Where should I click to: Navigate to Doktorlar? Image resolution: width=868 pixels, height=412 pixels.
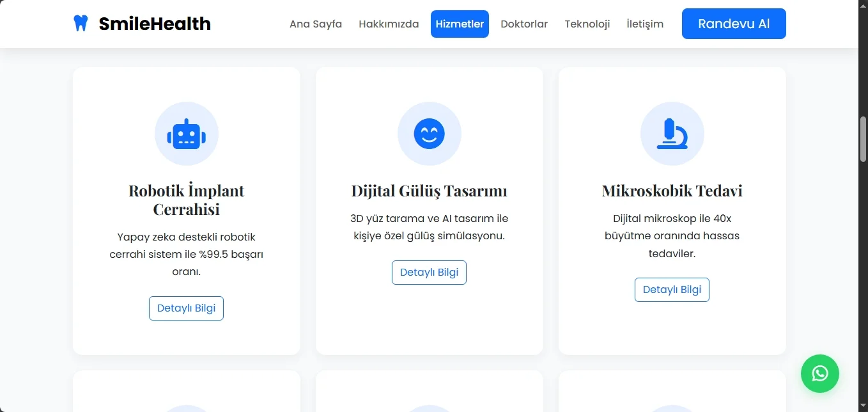524,24
